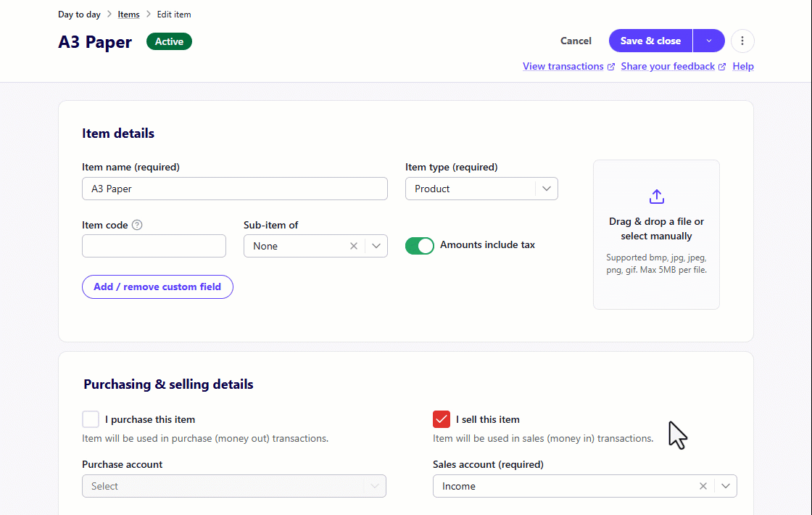The image size is (812, 515).
Task: Click the drag & drop file upload area
Action: (x=656, y=235)
